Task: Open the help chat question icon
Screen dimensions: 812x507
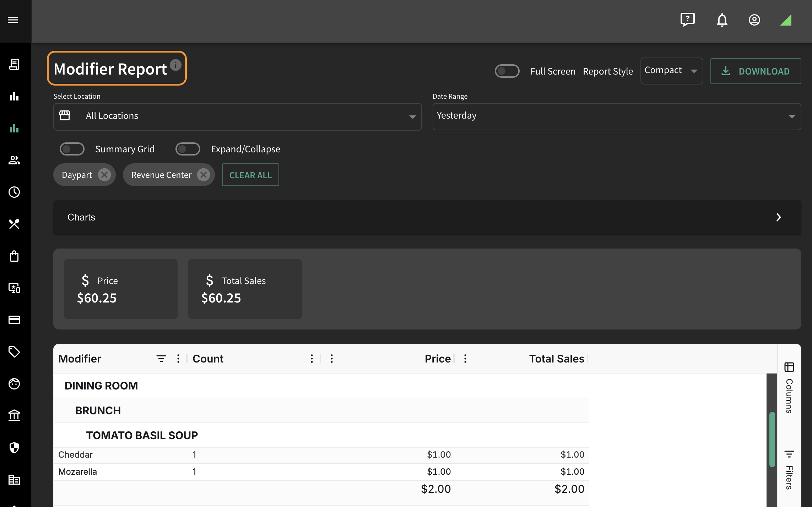Action: click(688, 20)
